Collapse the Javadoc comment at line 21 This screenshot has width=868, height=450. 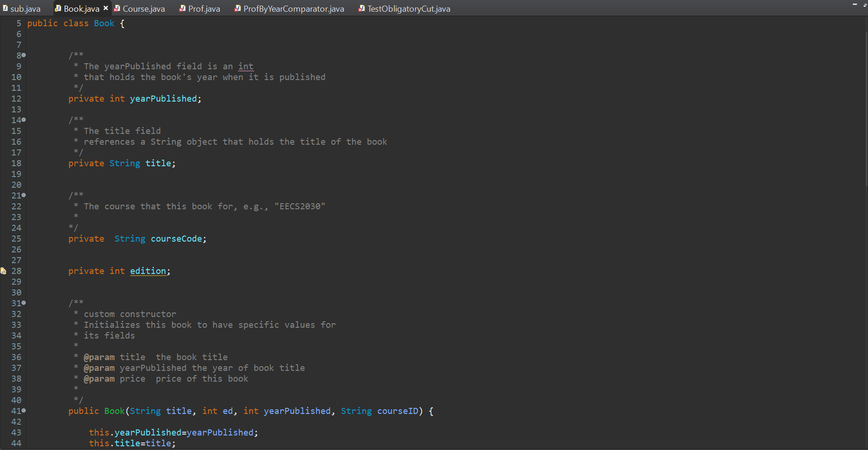[24, 195]
